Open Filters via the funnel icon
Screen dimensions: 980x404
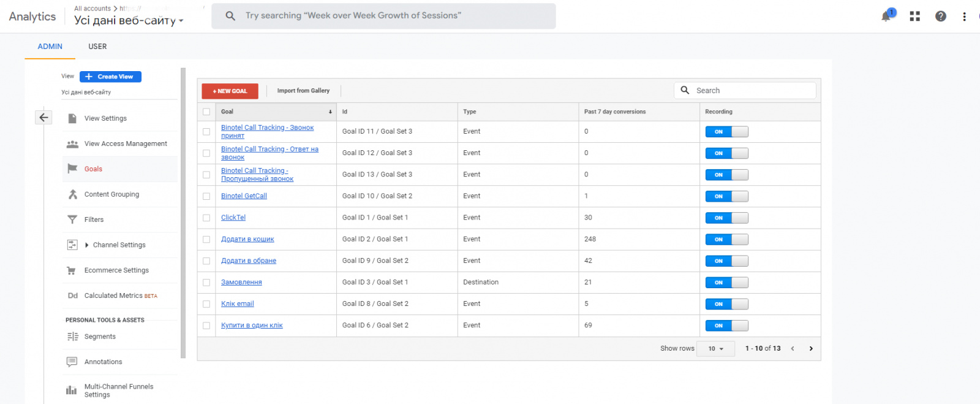point(72,219)
